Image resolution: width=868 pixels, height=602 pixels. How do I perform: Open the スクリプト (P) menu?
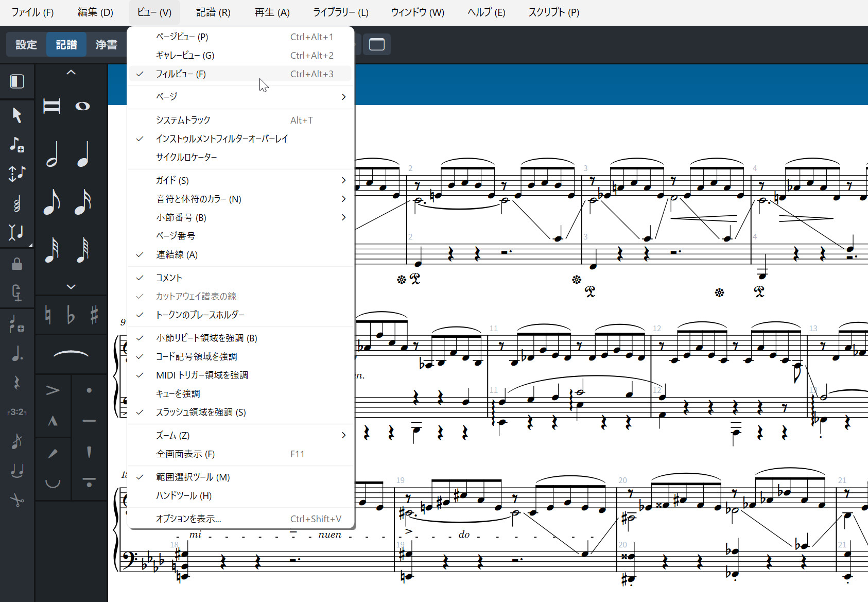pyautogui.click(x=553, y=12)
